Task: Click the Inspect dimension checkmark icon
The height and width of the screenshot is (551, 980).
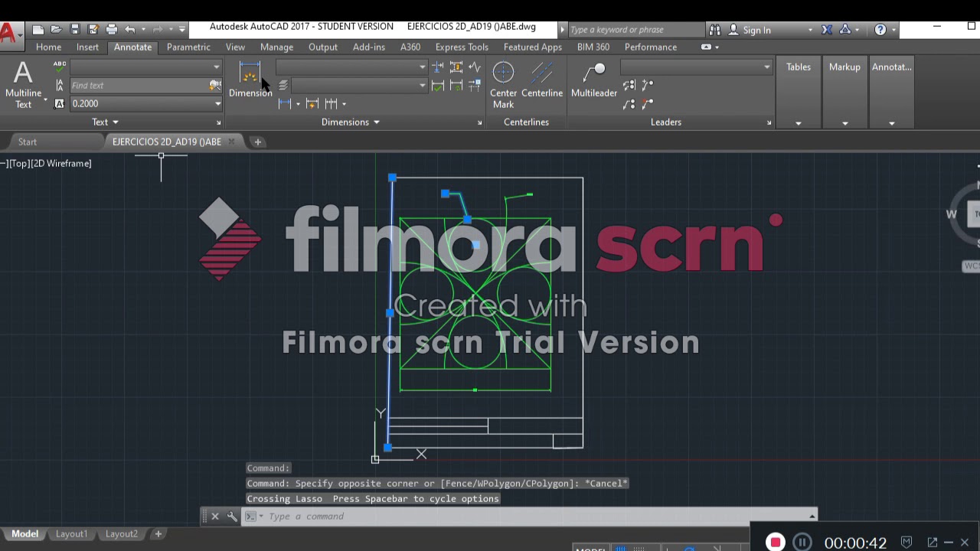Action: coord(438,86)
